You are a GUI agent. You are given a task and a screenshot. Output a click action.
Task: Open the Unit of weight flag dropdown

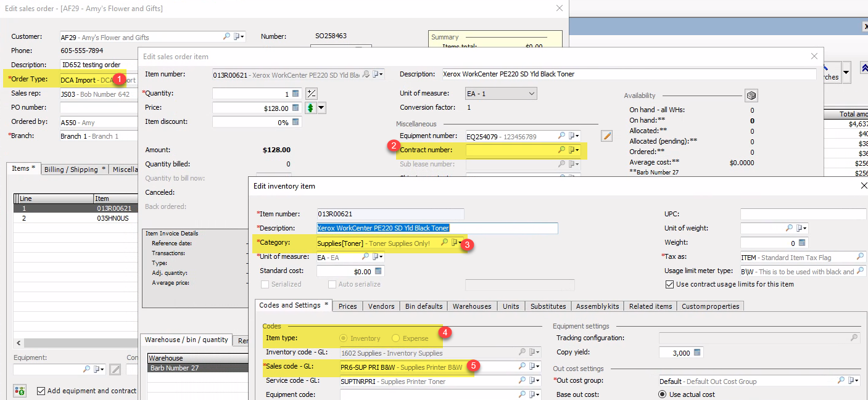tap(802, 228)
